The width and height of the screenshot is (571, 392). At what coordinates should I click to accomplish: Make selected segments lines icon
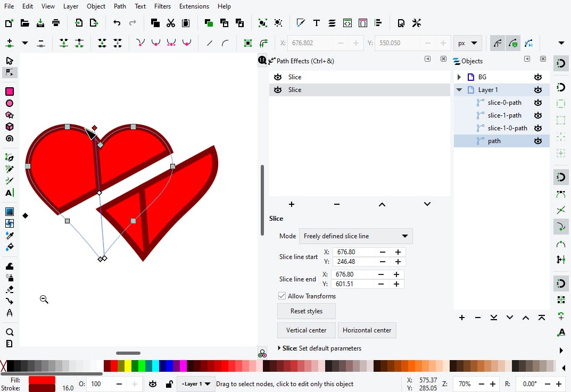coord(209,43)
